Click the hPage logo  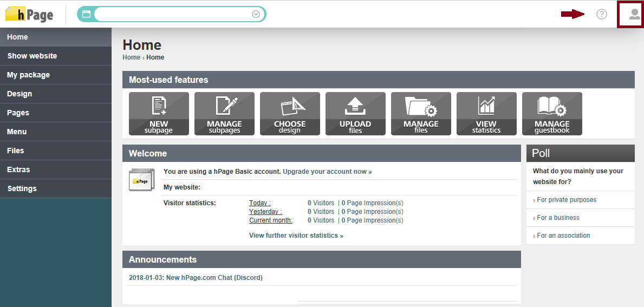pos(29,15)
